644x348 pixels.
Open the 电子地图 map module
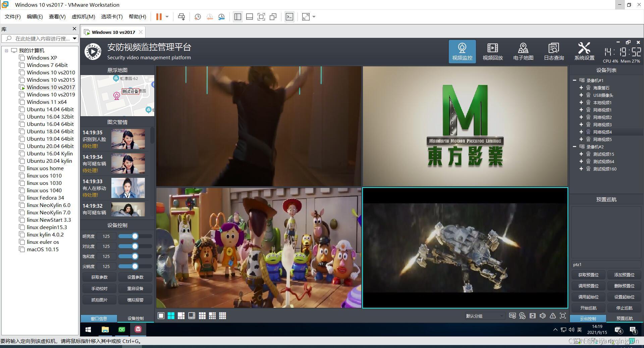tap(523, 51)
